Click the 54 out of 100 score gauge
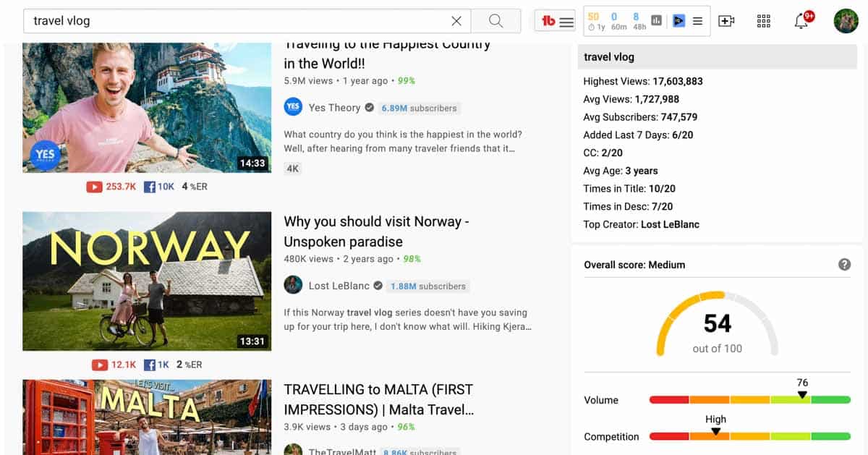 (717, 324)
